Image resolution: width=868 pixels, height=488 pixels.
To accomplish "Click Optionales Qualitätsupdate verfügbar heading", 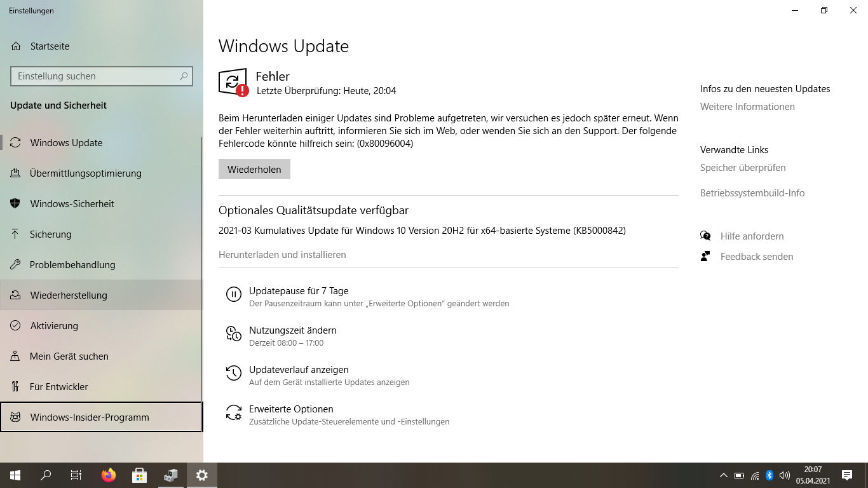I will tap(313, 210).
